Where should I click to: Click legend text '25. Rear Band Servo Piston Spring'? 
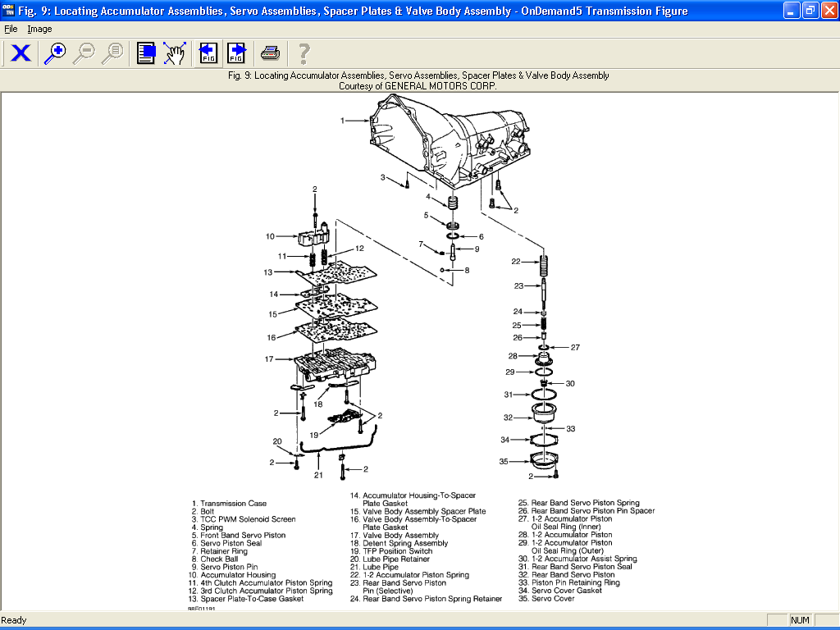(579, 503)
